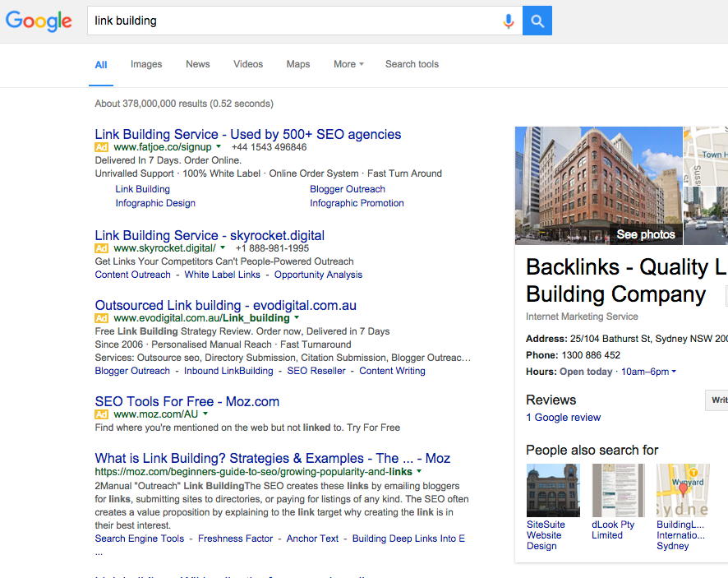Click the Ad badge beside www.evodigital.com.au
This screenshot has width=728, height=578.
pos(101,318)
